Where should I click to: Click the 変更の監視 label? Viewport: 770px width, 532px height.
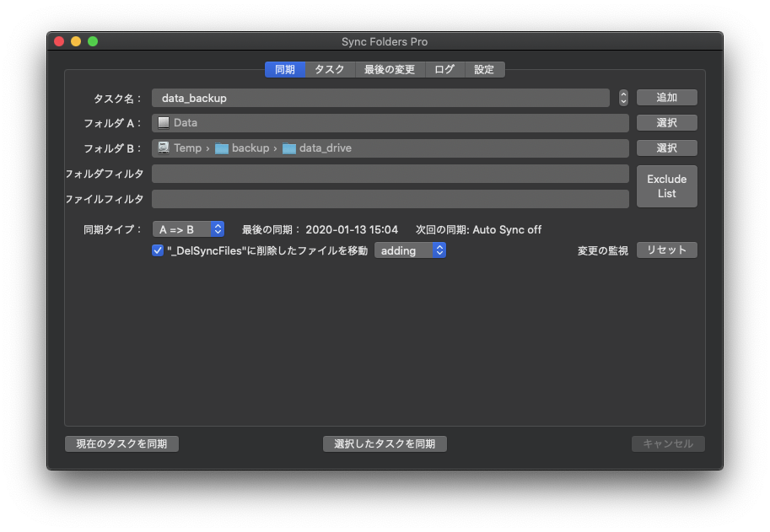tap(602, 250)
